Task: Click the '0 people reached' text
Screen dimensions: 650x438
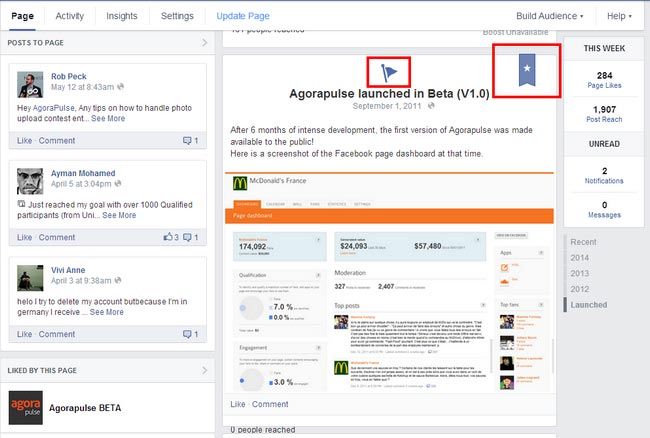Action: pos(263,430)
